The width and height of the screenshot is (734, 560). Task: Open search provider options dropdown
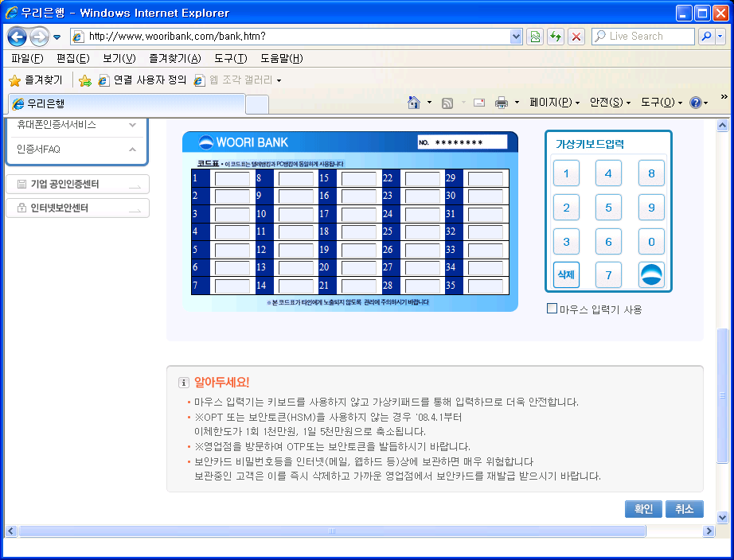click(721, 37)
